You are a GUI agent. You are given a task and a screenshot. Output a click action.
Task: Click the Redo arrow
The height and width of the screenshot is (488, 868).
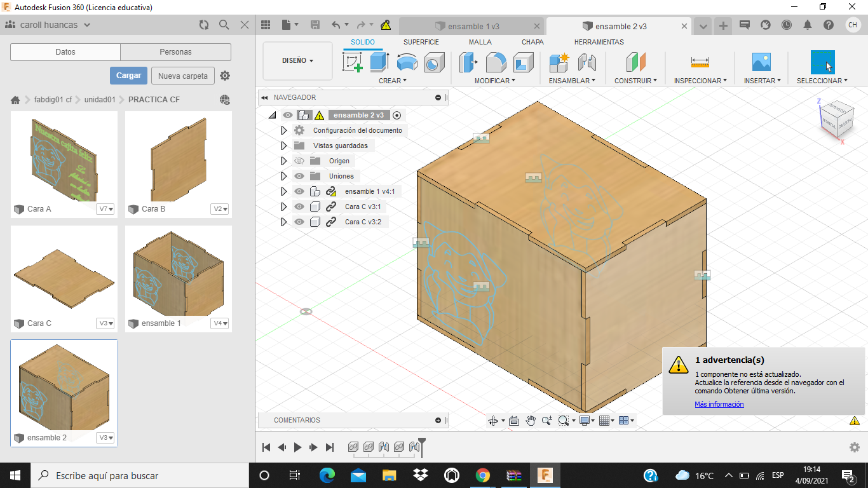coord(361,25)
